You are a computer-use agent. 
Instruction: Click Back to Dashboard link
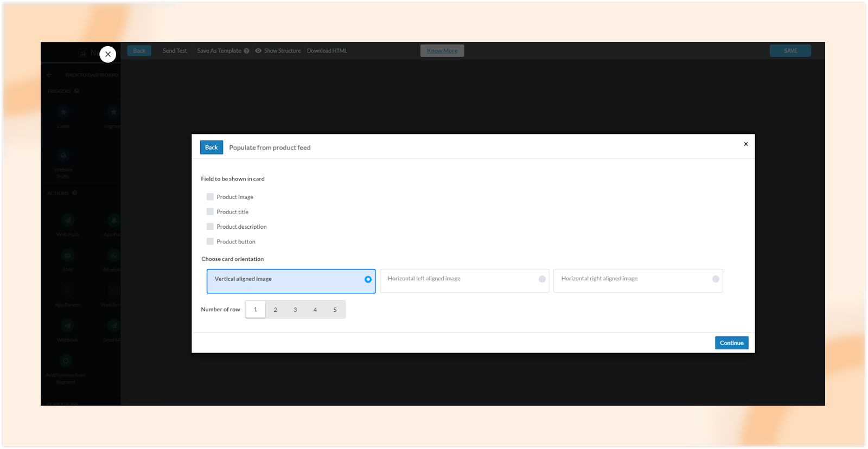tap(92, 75)
